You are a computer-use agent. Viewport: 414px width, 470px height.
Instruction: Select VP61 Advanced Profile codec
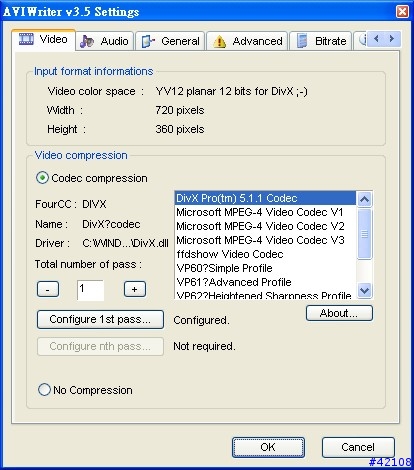pos(265,282)
